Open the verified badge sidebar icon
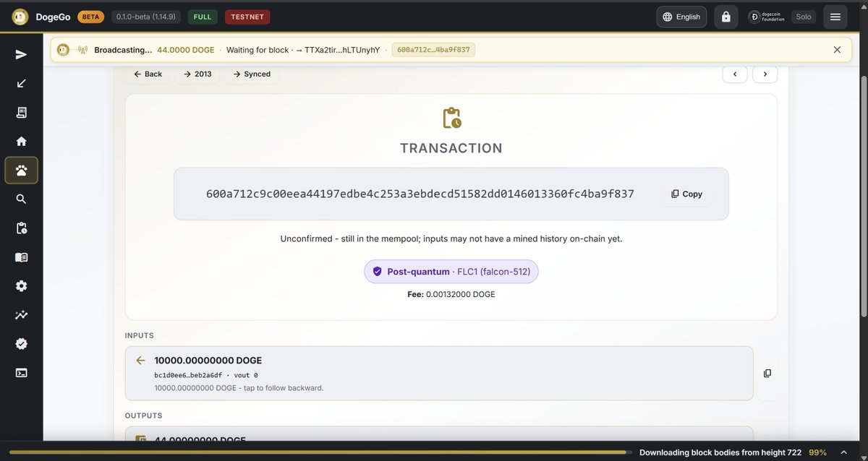The width and height of the screenshot is (868, 461). [x=21, y=344]
